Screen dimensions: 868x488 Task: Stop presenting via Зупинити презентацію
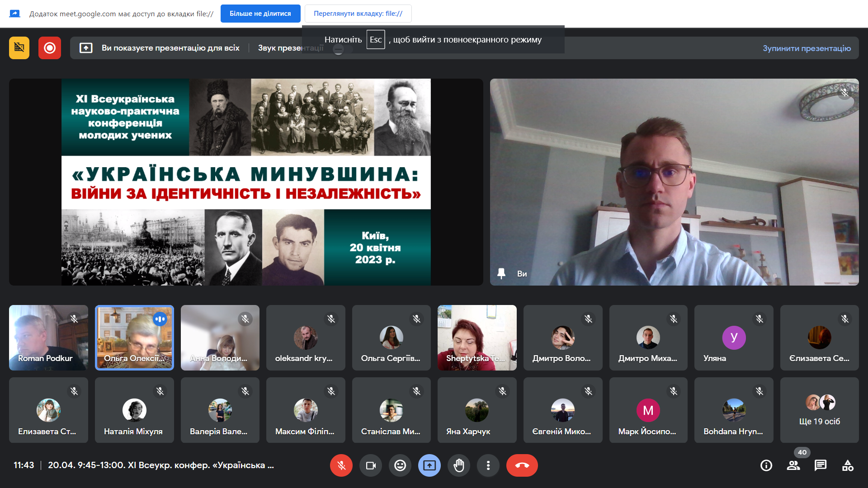click(x=807, y=48)
